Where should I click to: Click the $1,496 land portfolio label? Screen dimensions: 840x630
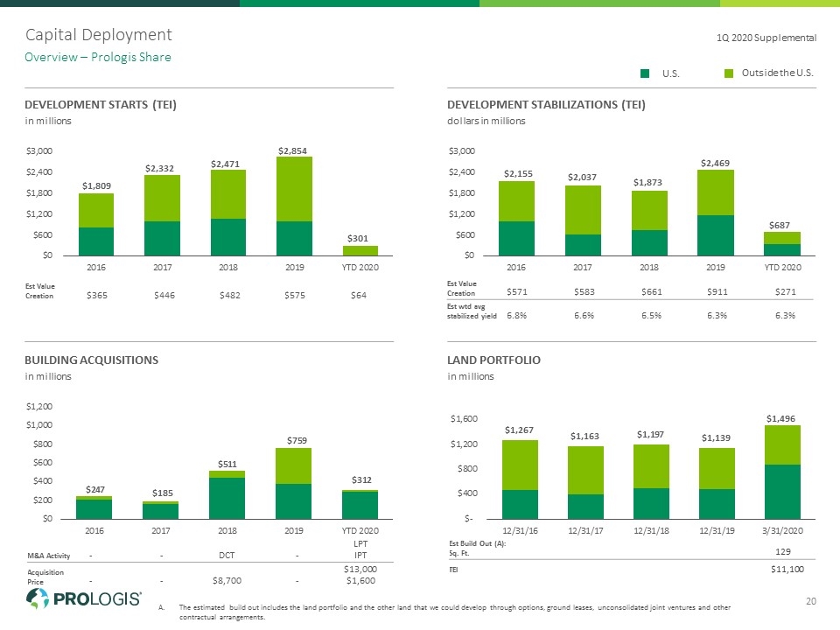click(x=781, y=419)
